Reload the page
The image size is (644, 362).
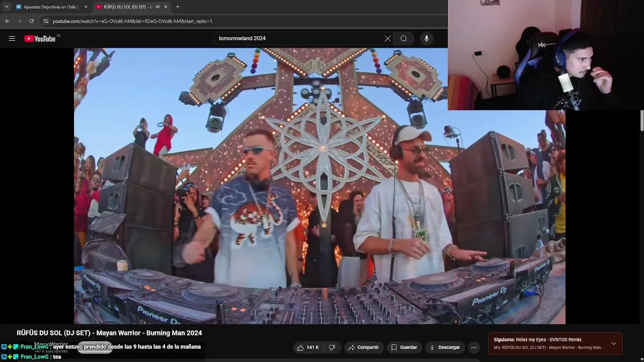(31, 21)
